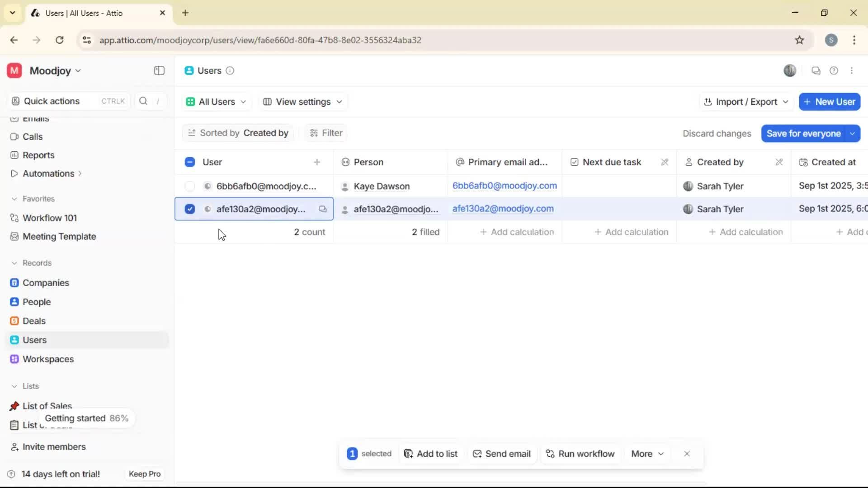Expand the Import / Export dropdown
The width and height of the screenshot is (868, 488).
click(745, 102)
